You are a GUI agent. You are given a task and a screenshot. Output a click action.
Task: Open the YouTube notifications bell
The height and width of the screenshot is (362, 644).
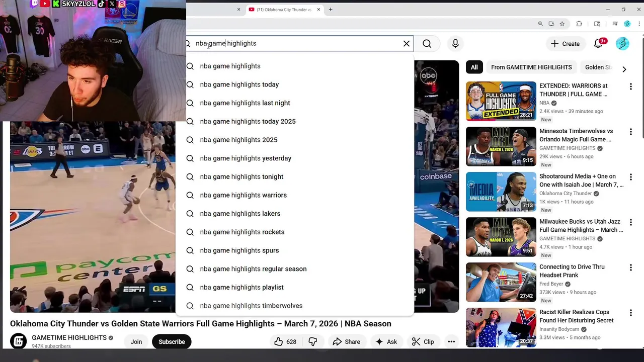pos(599,44)
